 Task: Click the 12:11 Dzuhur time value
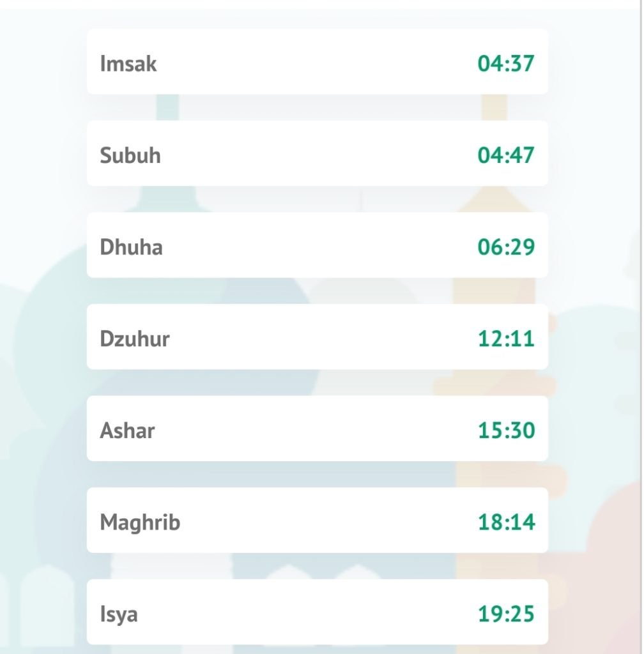[x=506, y=338]
